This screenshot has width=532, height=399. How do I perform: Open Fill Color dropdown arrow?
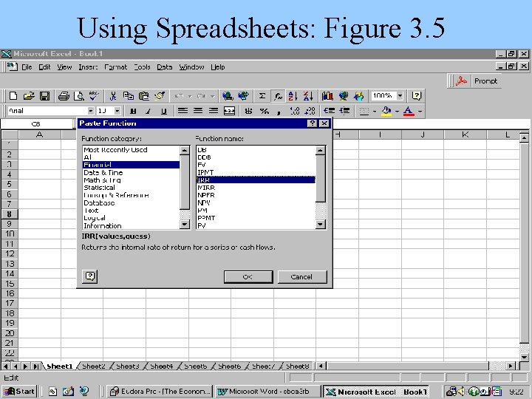point(397,112)
